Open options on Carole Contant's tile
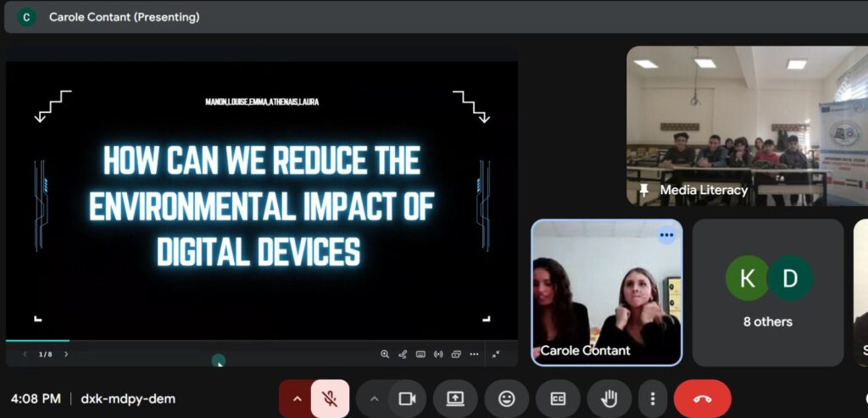The height and width of the screenshot is (418, 868). pyautogui.click(x=666, y=236)
